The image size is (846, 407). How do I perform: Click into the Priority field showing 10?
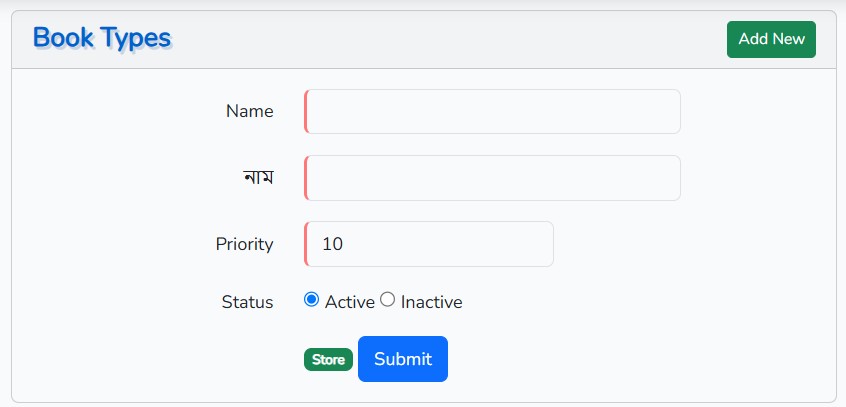[x=428, y=244]
